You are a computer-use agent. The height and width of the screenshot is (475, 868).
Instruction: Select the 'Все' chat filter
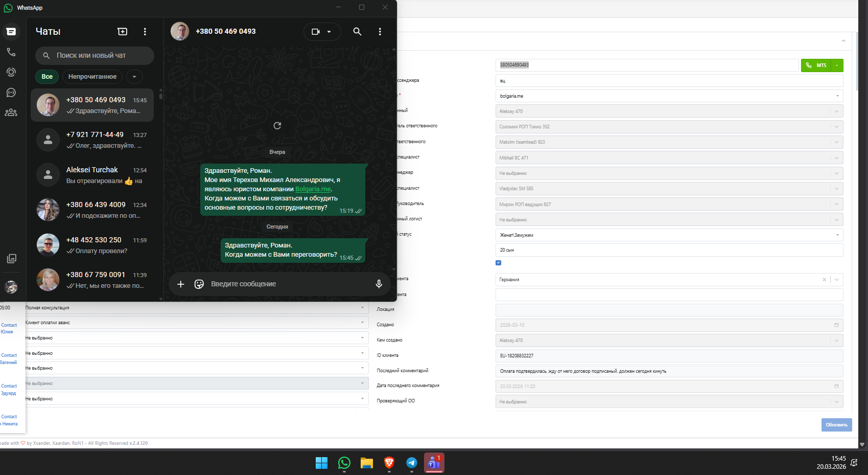(x=47, y=77)
